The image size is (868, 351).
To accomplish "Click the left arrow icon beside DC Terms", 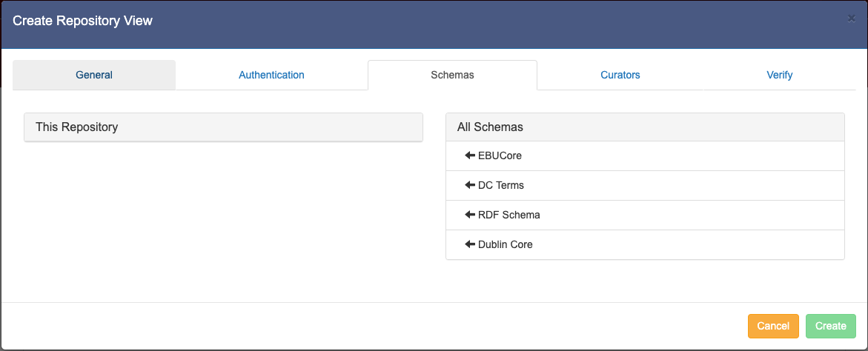I will 469,185.
